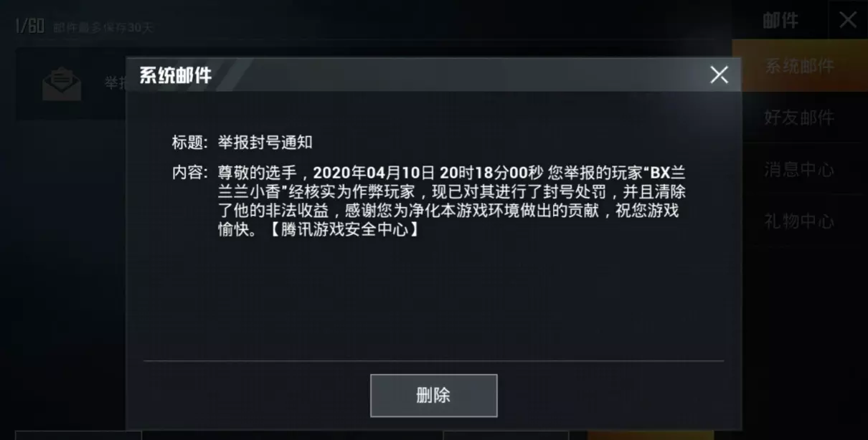868x440 pixels.
Task: Click the 1/60 mail counter
Action: [x=30, y=27]
